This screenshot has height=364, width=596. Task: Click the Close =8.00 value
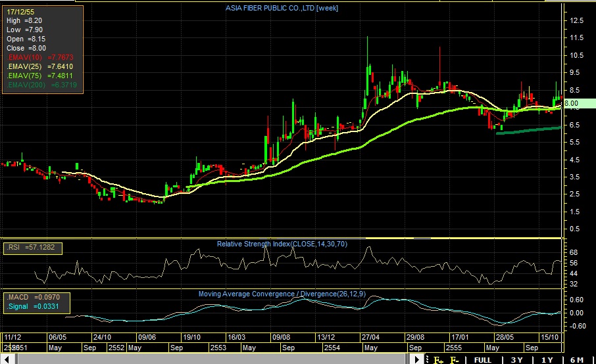click(x=26, y=48)
